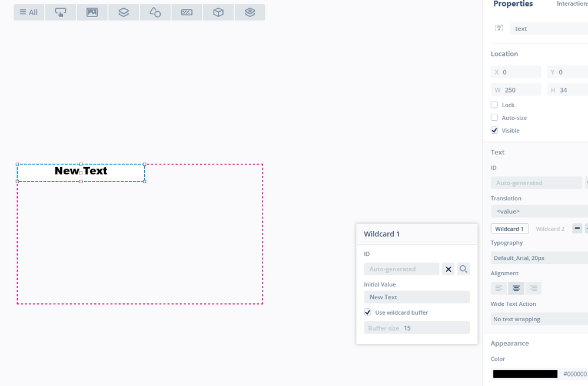Image resolution: width=588 pixels, height=386 pixels.
Task: Click the Text section heading
Action: (x=497, y=152)
